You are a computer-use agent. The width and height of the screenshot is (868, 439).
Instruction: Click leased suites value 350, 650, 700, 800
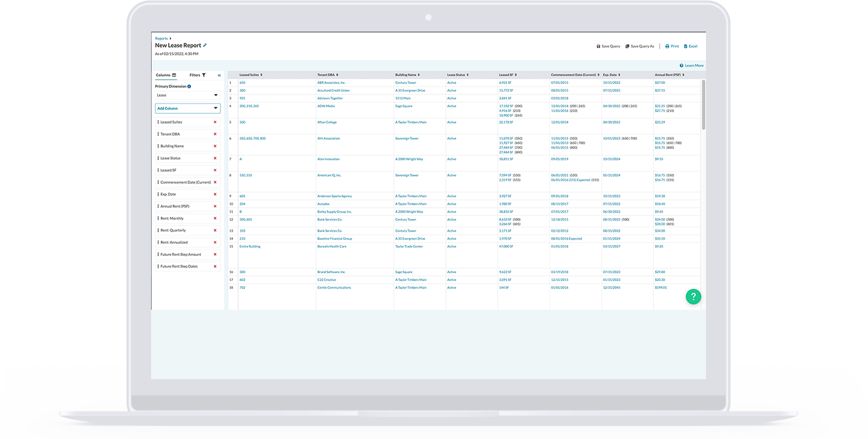click(x=252, y=138)
